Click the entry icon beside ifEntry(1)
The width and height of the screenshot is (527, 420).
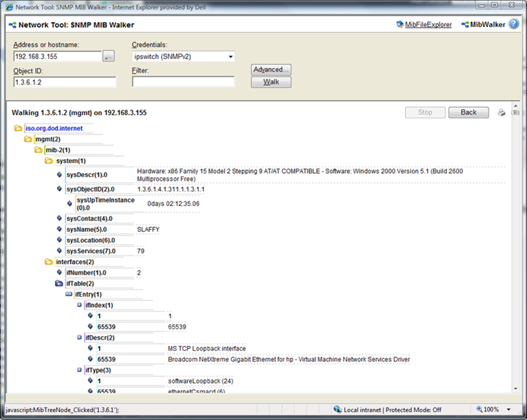(69, 294)
